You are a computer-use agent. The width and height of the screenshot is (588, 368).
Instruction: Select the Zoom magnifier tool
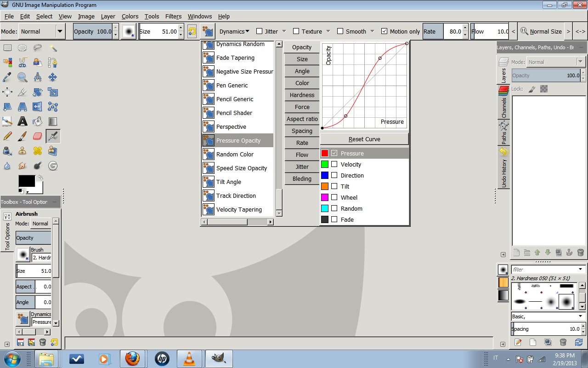click(23, 77)
